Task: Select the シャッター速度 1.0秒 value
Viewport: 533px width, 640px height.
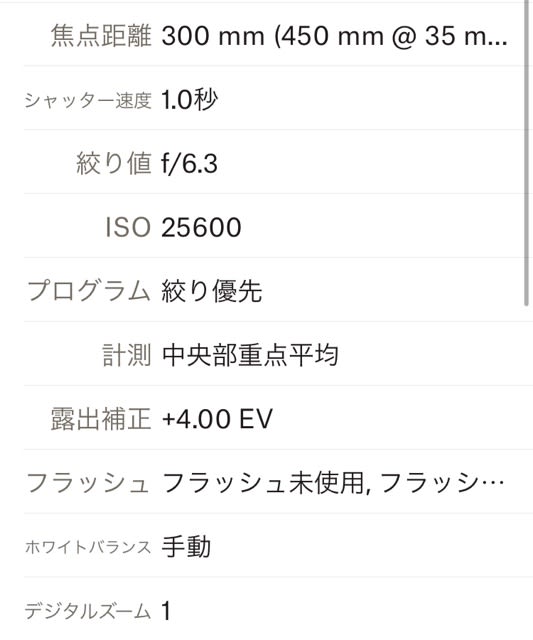Action: (189, 100)
